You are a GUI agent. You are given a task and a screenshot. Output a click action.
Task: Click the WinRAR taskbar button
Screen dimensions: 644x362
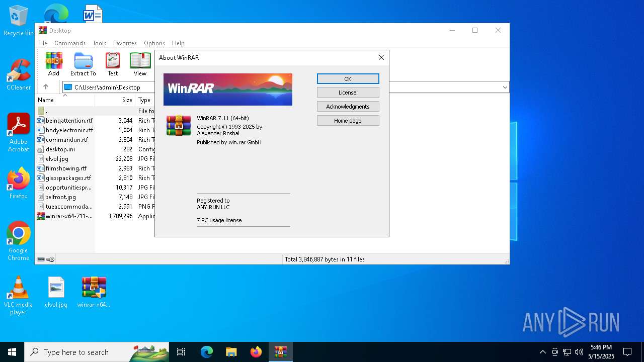pyautogui.click(x=281, y=352)
